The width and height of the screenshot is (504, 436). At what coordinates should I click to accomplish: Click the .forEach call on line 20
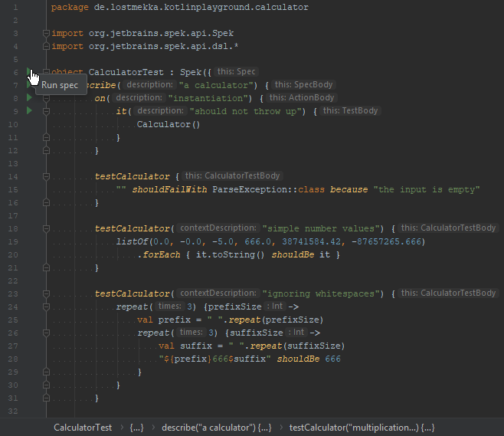click(x=159, y=255)
